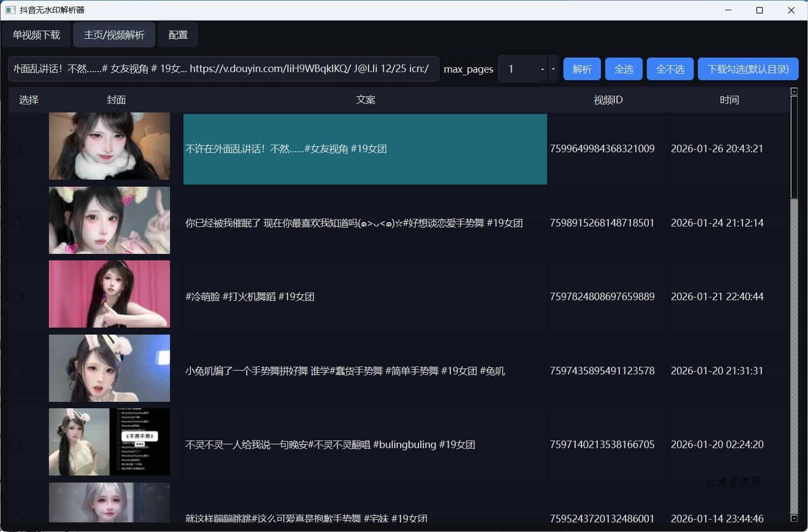
Task: Click 下载勾选(默认目录) to download checked videos
Action: 748,69
